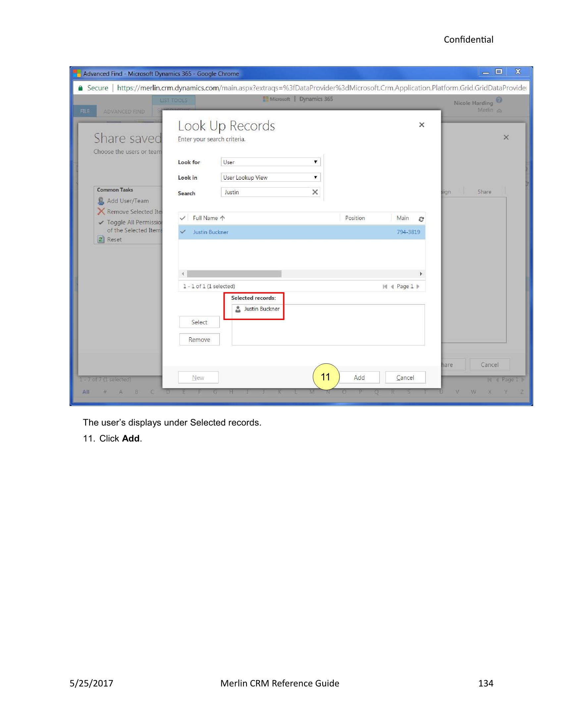
Task: Click the refresh icon in the results grid
Action: point(421,218)
